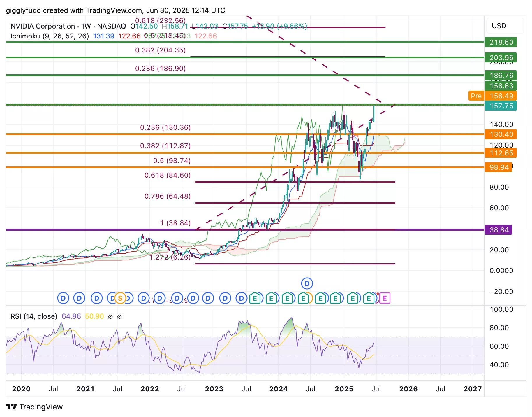532x417 pixels.
Task: Click the 0.618 (84.60) Fibonacci level label
Action: click(168, 175)
